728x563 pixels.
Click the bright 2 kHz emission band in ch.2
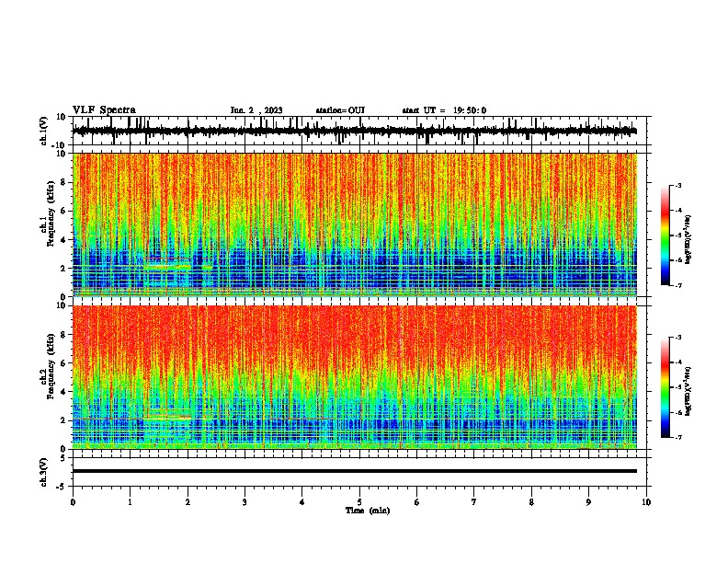tap(167, 418)
